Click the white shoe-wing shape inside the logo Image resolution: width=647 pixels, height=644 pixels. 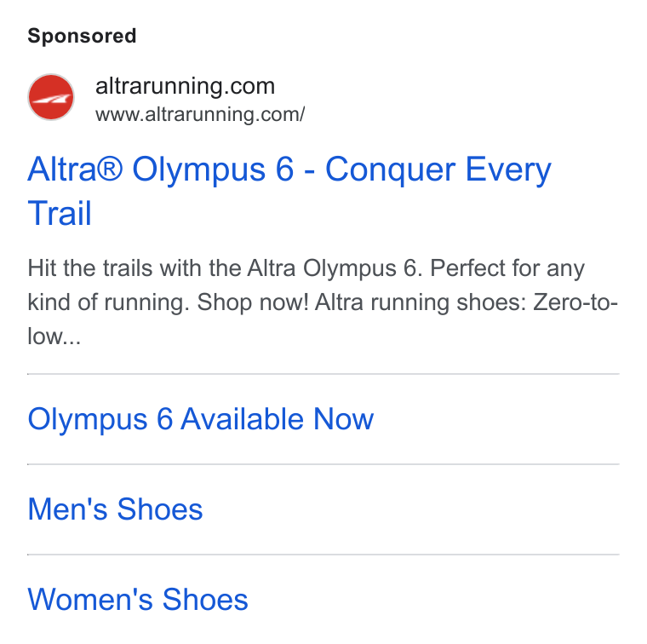[x=52, y=99]
